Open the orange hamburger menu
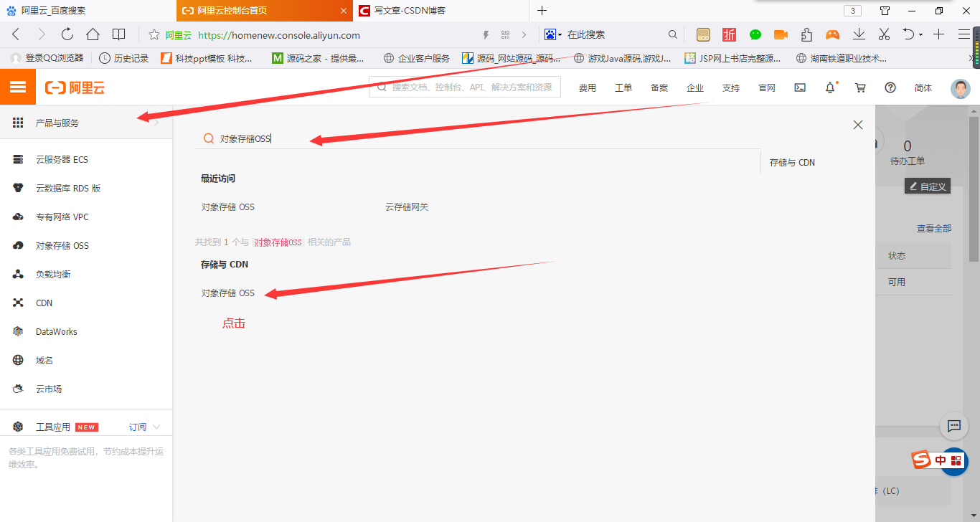The image size is (980, 522). pyautogui.click(x=17, y=86)
